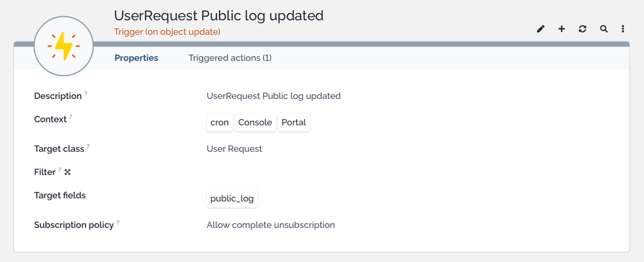Open the Triggered actions (1) tab
The width and height of the screenshot is (644, 262).
[230, 58]
